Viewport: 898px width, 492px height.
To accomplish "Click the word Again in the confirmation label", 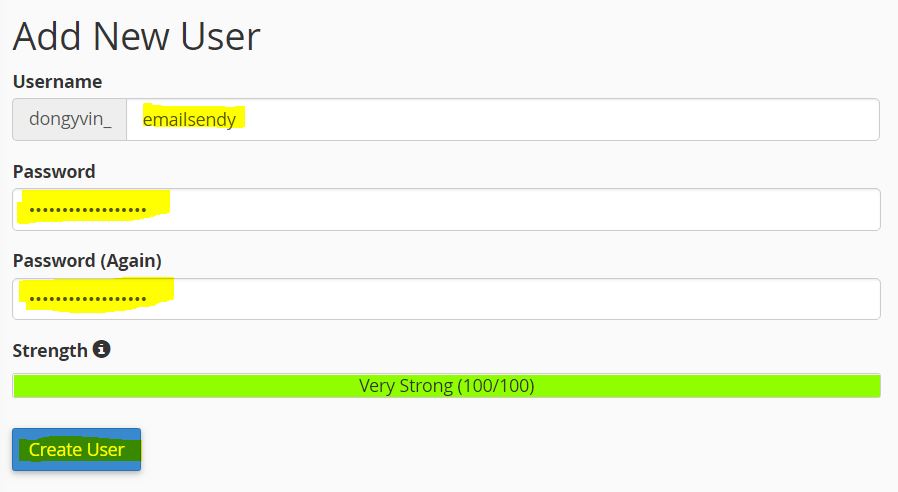I will [x=130, y=260].
